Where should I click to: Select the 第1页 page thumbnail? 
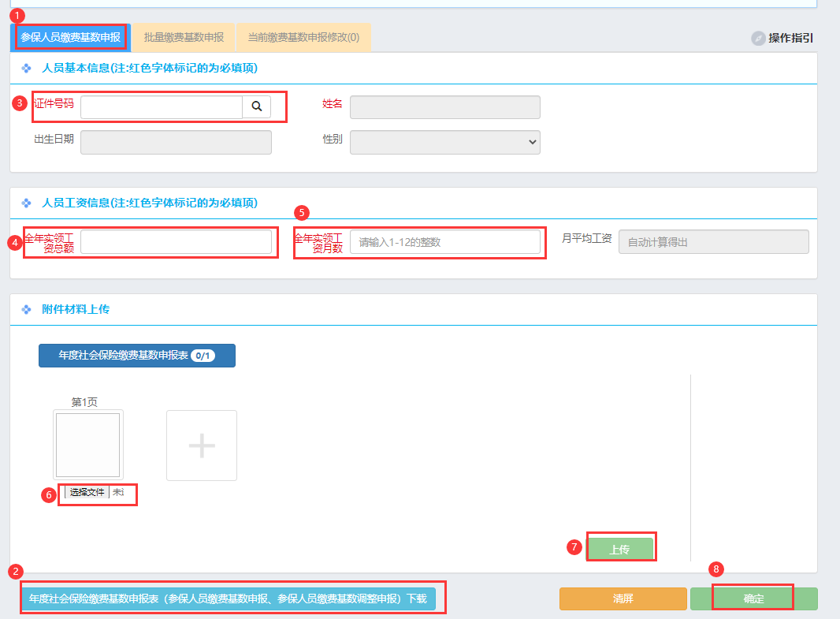pos(87,445)
